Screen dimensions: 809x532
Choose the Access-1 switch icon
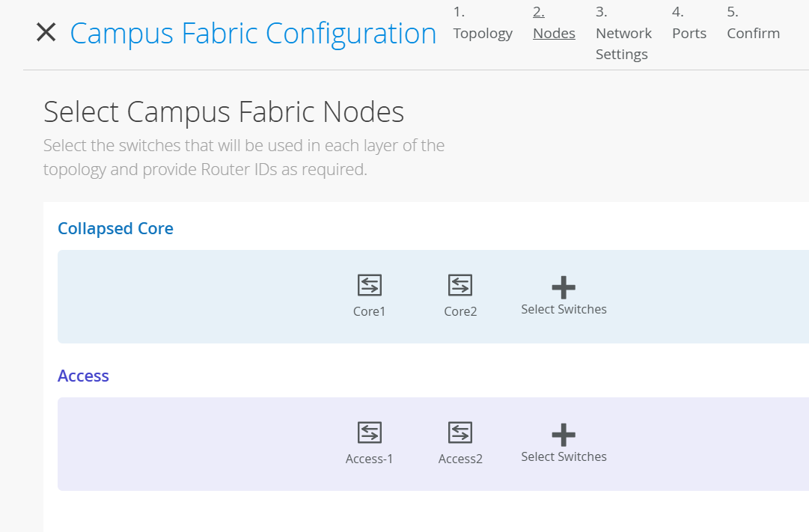click(369, 432)
